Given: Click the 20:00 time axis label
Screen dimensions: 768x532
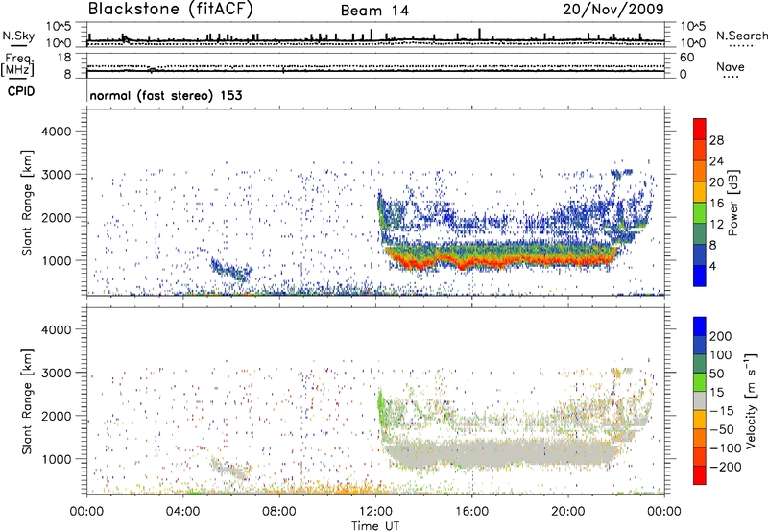Looking at the screenshot, I should pos(568,512).
